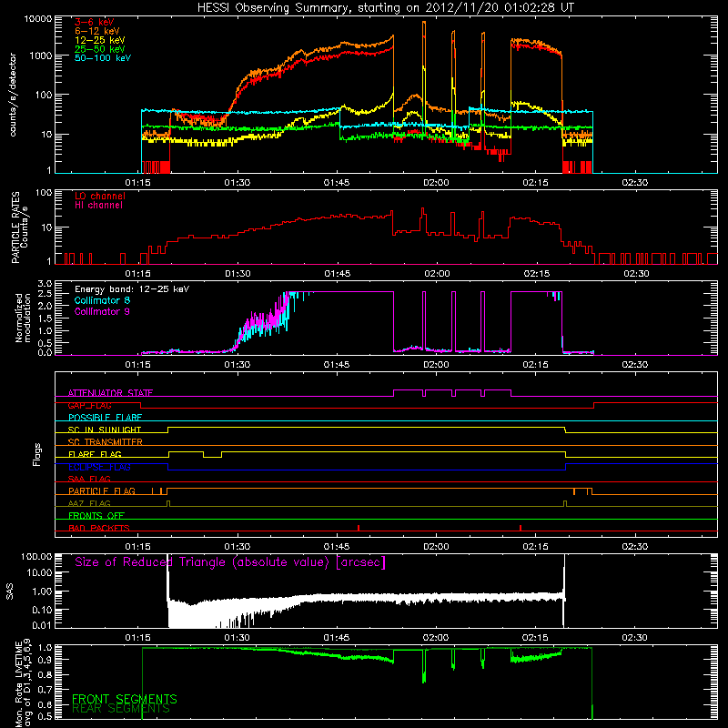Click the FRONT SEGMENTS legend label
The height and width of the screenshot is (728, 728).
click(125, 699)
